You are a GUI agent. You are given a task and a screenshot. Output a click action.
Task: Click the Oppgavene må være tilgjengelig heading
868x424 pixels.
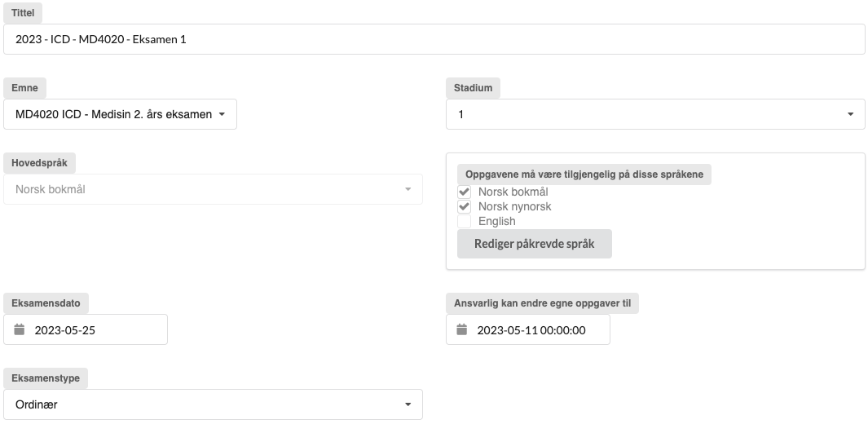coord(584,174)
